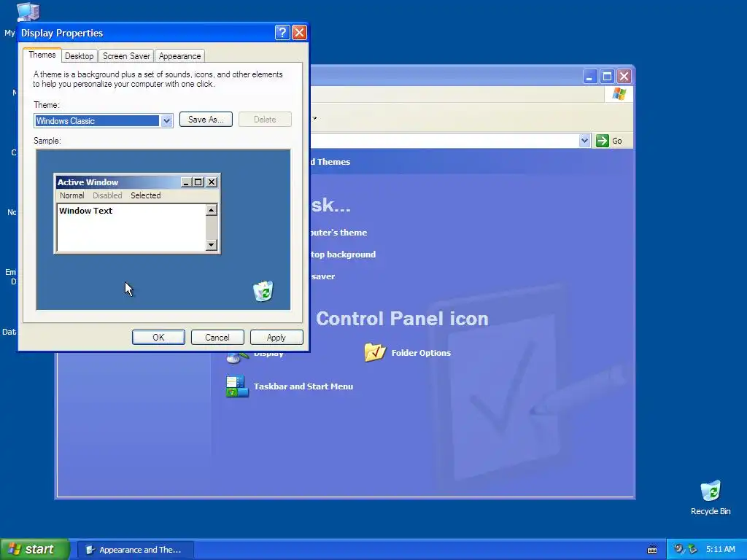Go to the Appearance tab
This screenshot has width=747, height=560.
point(179,56)
